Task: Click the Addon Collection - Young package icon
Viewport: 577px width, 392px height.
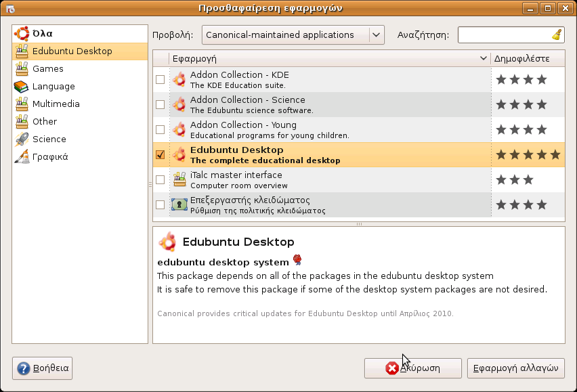Action: pos(179,129)
